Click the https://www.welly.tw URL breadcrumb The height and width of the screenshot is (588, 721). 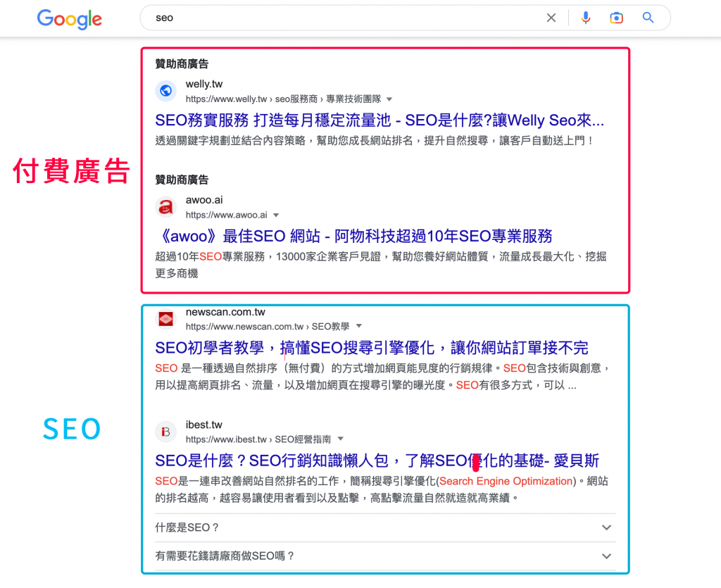point(283,99)
